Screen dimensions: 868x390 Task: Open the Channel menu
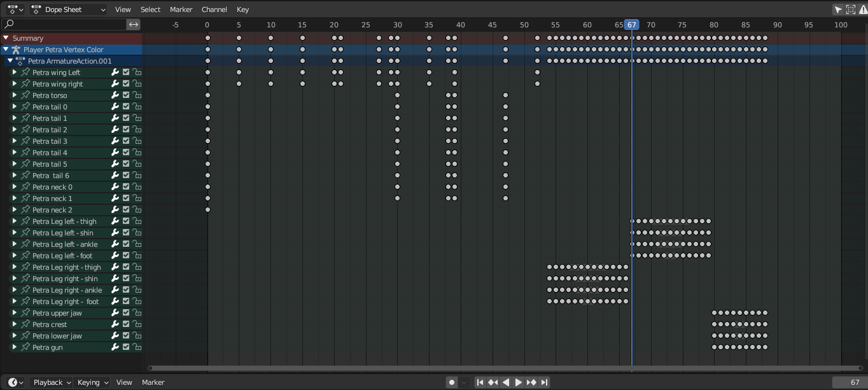(214, 10)
